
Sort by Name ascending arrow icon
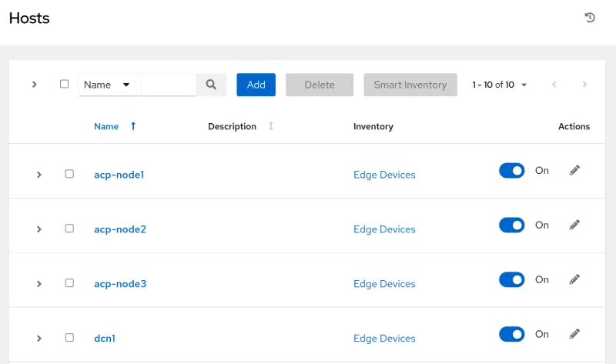coord(133,126)
